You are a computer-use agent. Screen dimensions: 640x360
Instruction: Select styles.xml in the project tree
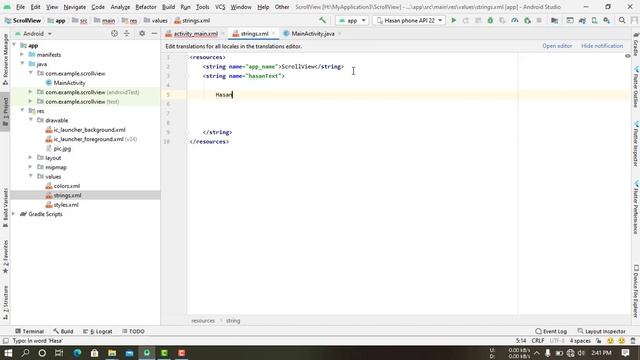(x=66, y=204)
